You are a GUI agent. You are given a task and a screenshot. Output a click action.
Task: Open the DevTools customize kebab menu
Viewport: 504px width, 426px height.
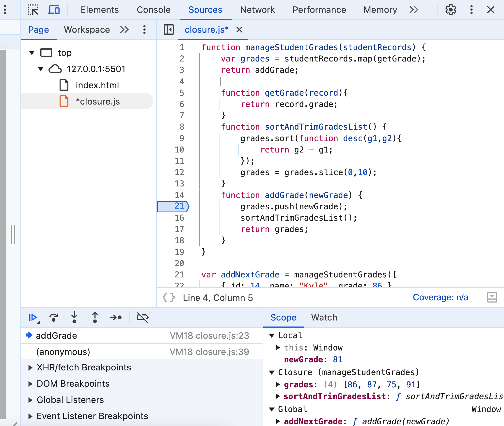(471, 10)
